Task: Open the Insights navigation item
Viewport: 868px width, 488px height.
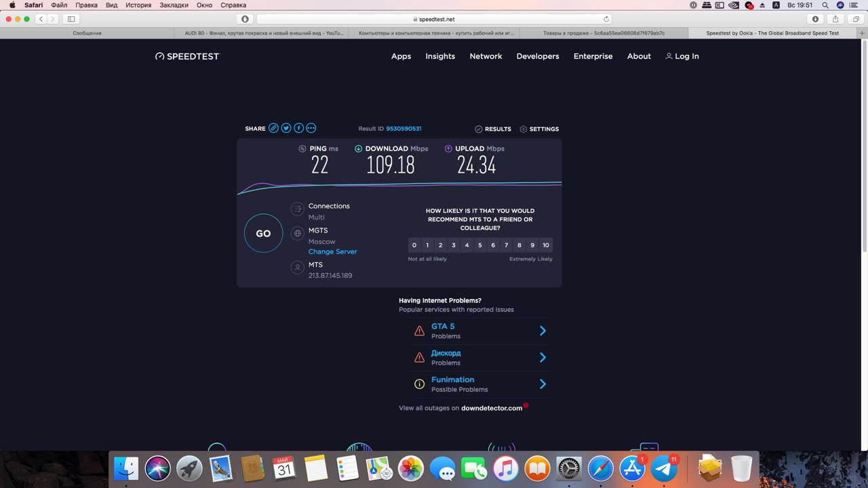Action: point(440,56)
